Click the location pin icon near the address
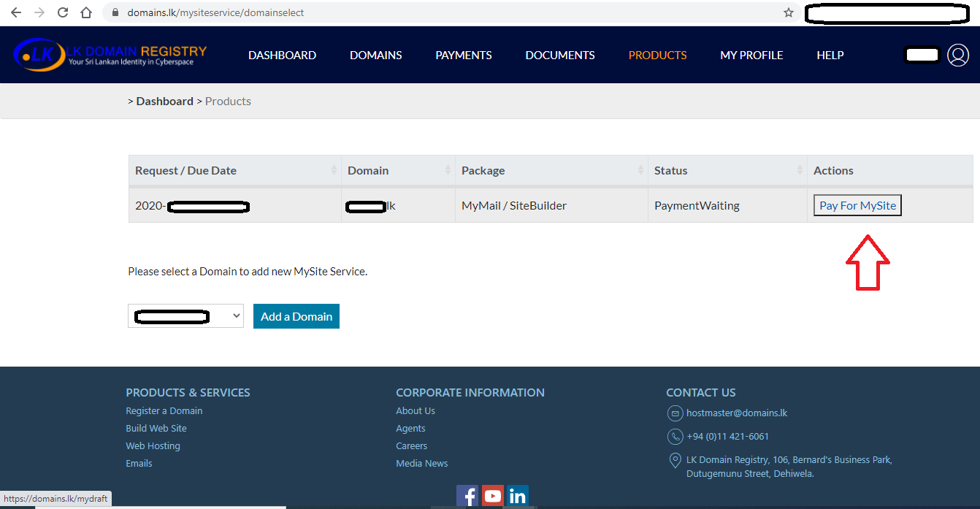The image size is (980, 509). (675, 460)
